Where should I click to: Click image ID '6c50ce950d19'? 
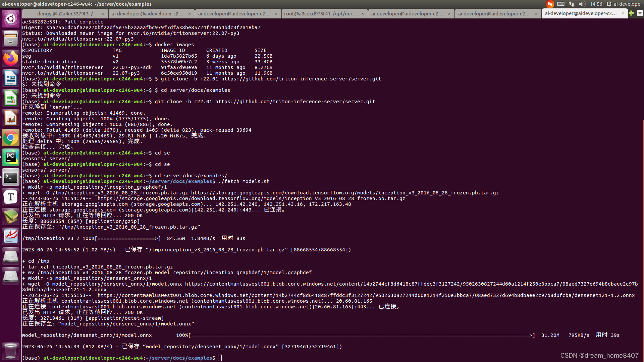tap(179, 73)
